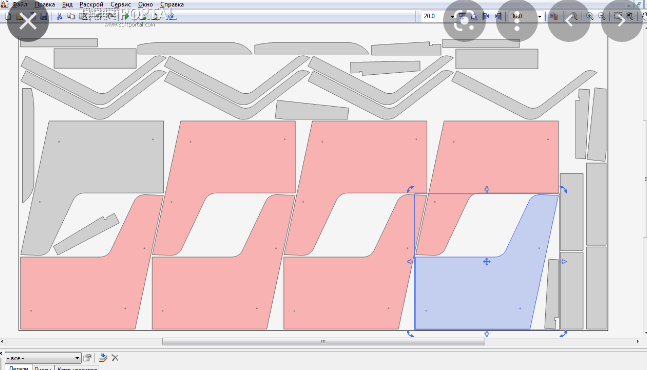647x370 pixels.
Task: Click the New document toolbar icon
Action: tap(8, 16)
